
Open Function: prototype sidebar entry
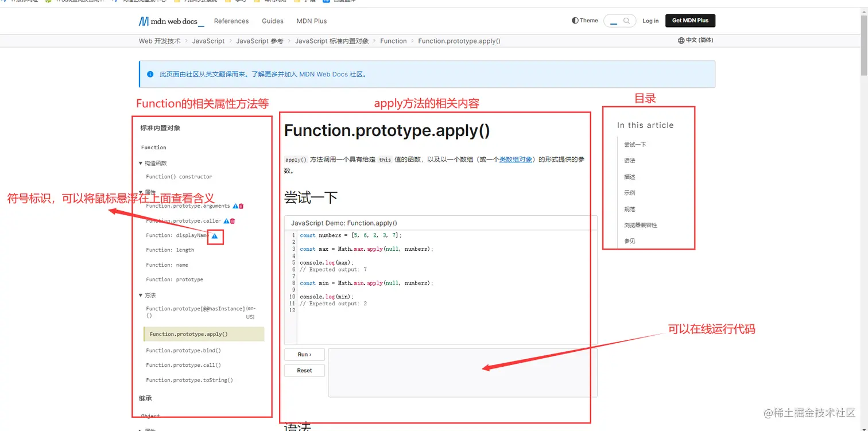(x=175, y=279)
